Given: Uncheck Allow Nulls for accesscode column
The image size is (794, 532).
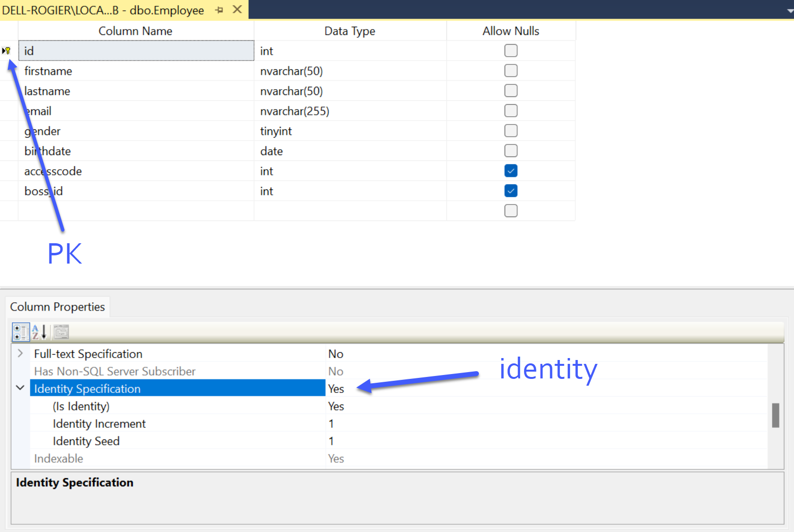Looking at the screenshot, I should [x=510, y=171].
